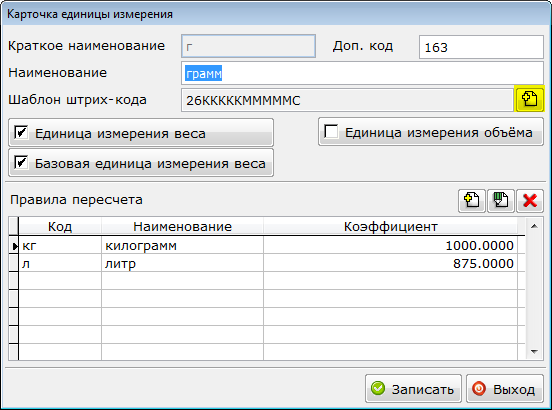Select the 'килограмм' name cell
The width and height of the screenshot is (552, 410).
click(182, 245)
